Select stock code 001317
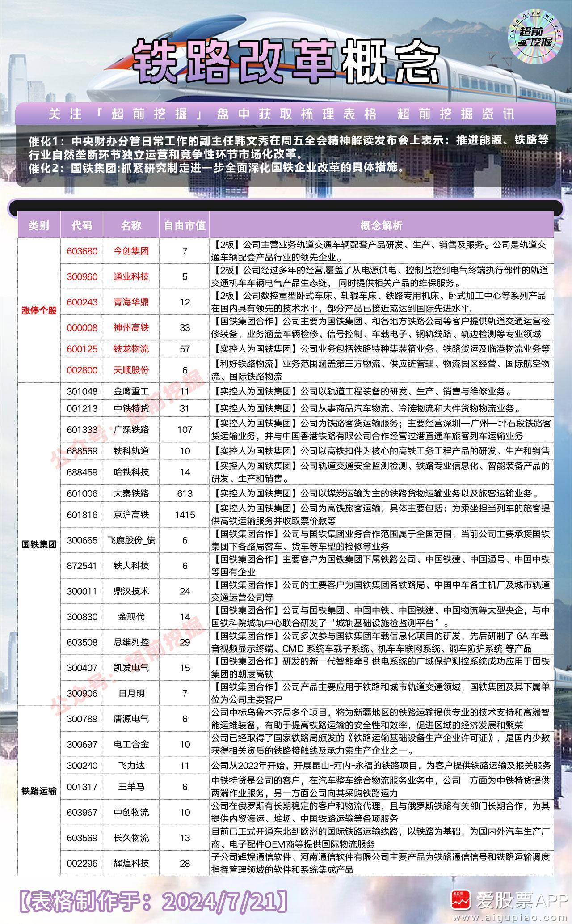This screenshot has width=572, height=924. pos(82,787)
